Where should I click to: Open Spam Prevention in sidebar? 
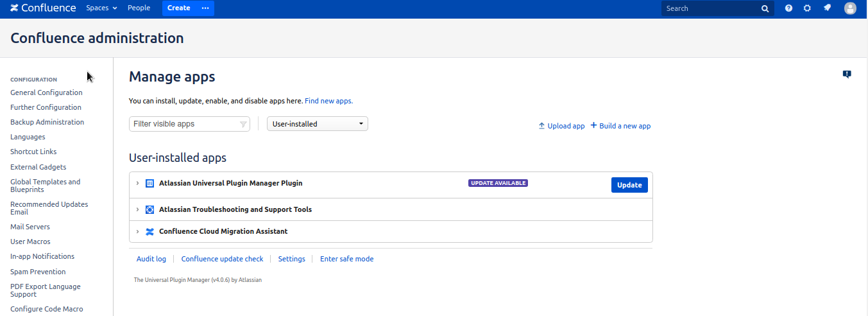[38, 272]
